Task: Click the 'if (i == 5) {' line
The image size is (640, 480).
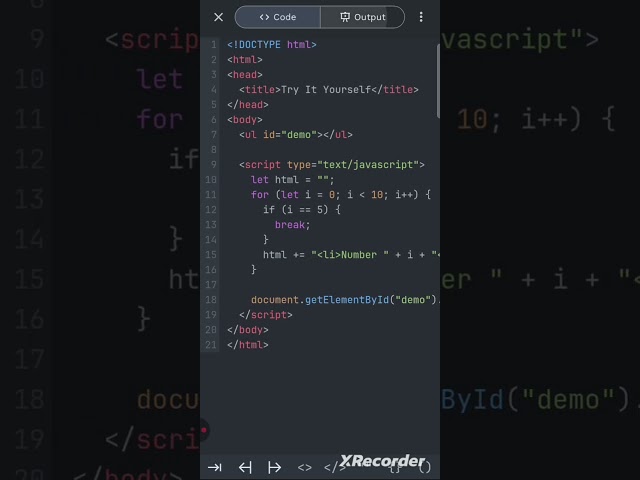Action: (302, 210)
